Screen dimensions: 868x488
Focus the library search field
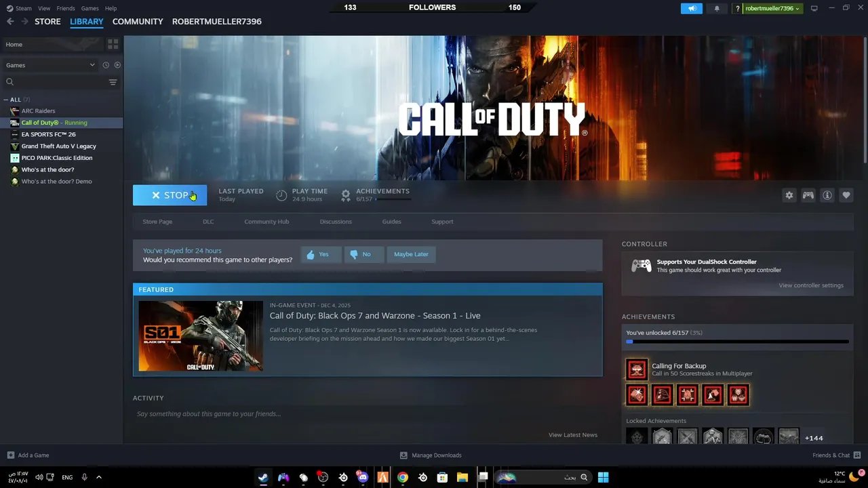coord(56,82)
